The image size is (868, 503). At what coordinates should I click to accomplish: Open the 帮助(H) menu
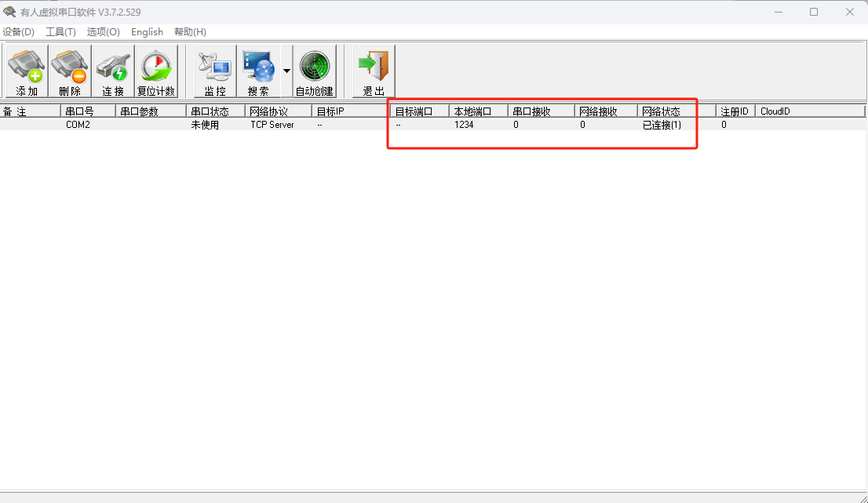tap(190, 32)
